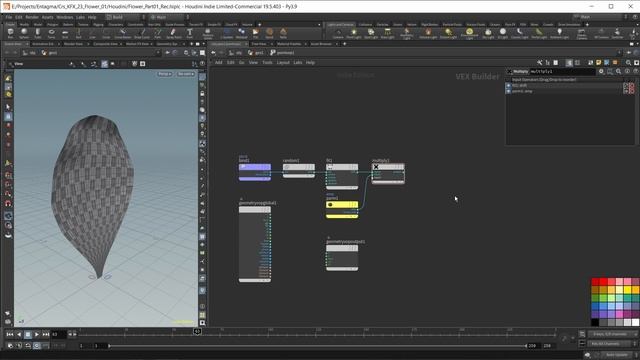Screen dimensions: 640x360
Task: Select the Spot Light shelf tool
Action: coord(371,33)
